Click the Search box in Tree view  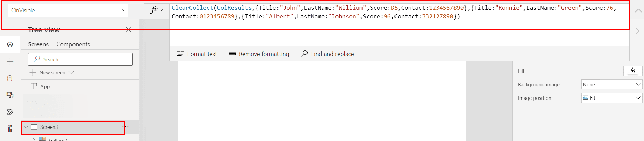pyautogui.click(x=80, y=59)
